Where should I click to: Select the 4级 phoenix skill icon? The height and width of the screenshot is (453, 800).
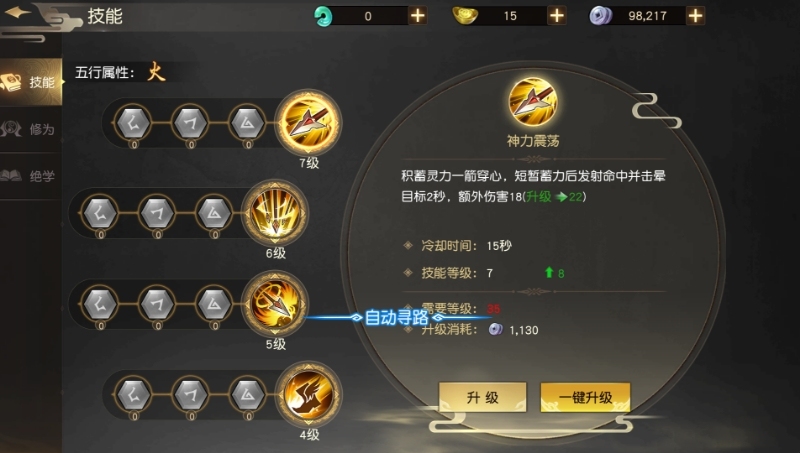pyautogui.click(x=309, y=394)
